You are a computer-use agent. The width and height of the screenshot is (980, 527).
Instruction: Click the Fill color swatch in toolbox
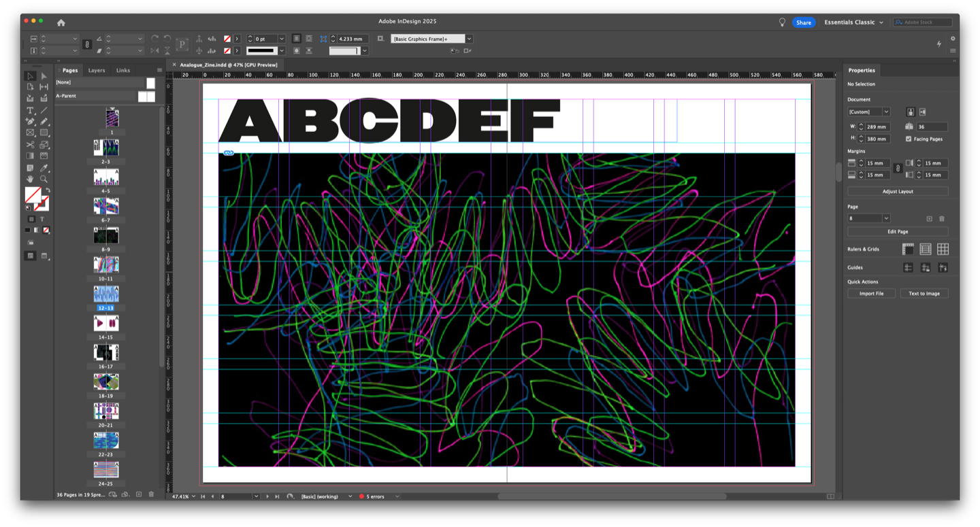pos(32,195)
